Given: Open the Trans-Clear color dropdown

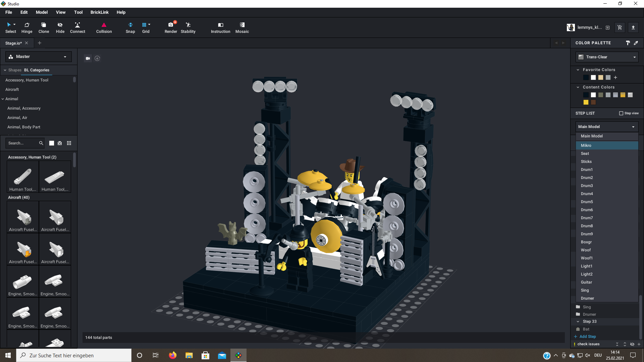Looking at the screenshot, I should pyautogui.click(x=607, y=57).
